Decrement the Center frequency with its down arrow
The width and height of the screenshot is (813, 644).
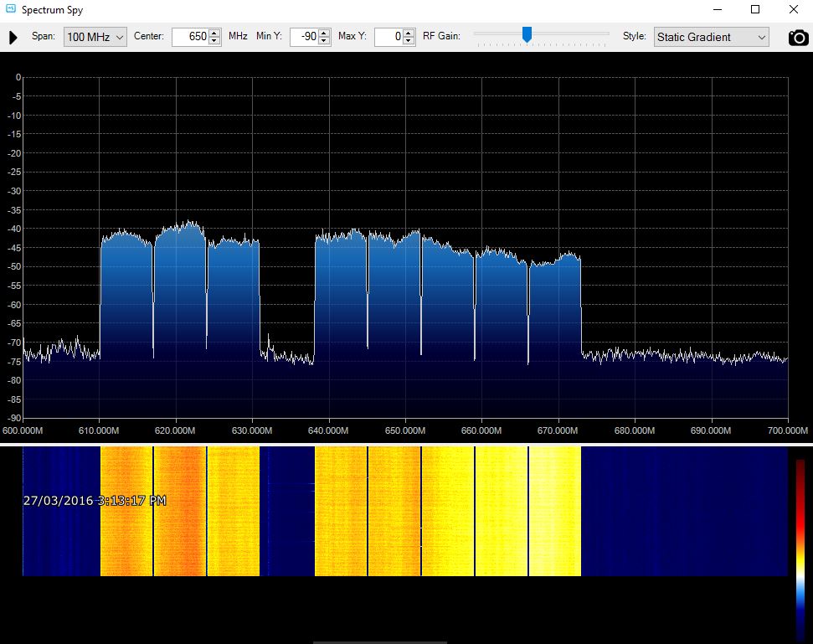[213, 40]
